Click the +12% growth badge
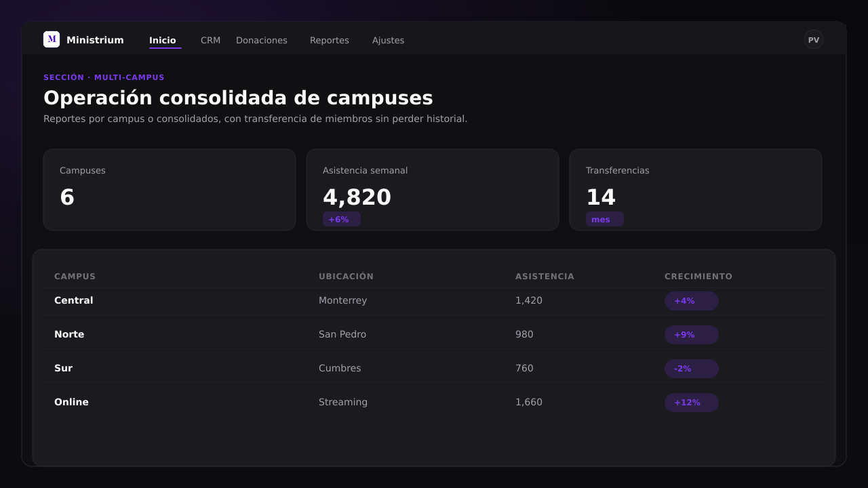Viewport: 868px width, 488px height. click(692, 403)
